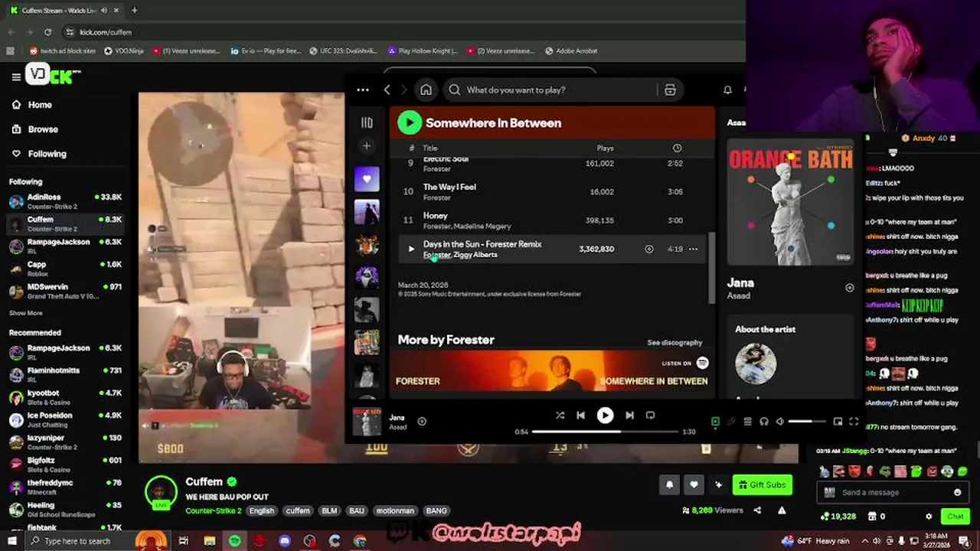Open See discography link
980x551 pixels.
pos(675,342)
